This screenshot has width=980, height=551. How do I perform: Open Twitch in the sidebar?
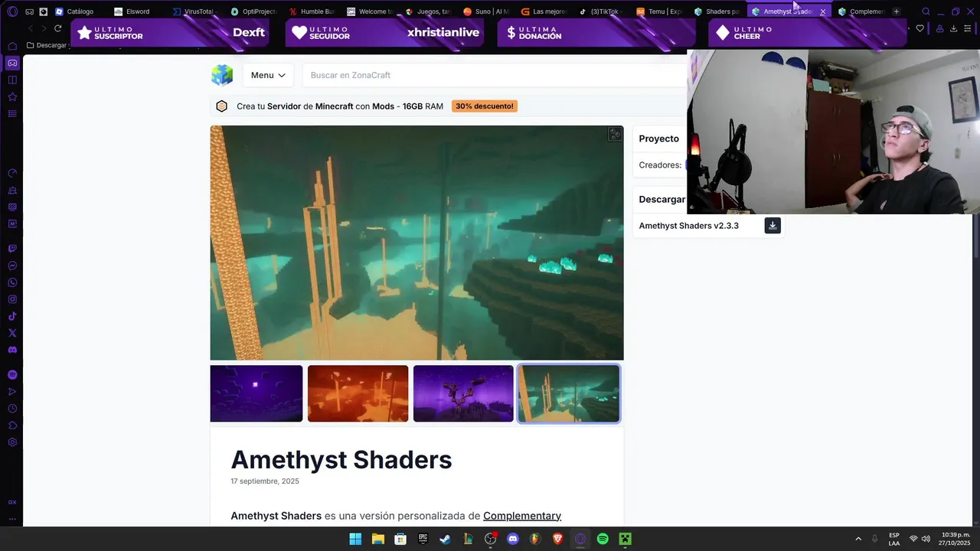coord(12,249)
